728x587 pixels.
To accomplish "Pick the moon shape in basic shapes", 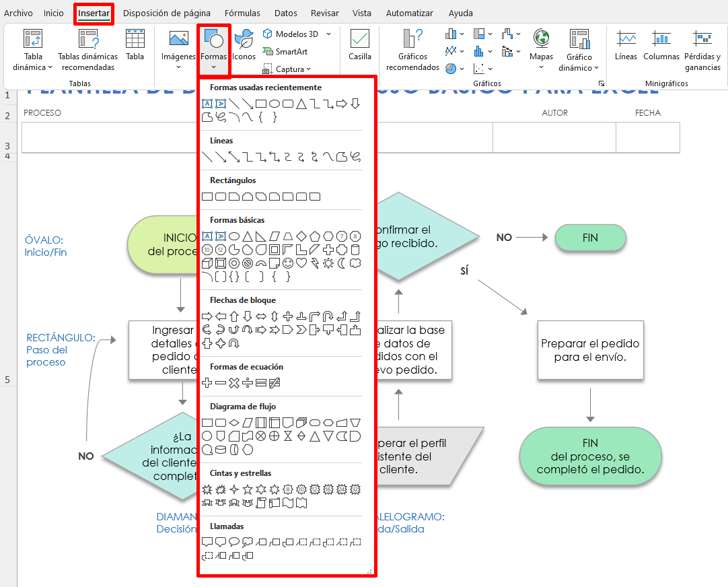I will 342,263.
